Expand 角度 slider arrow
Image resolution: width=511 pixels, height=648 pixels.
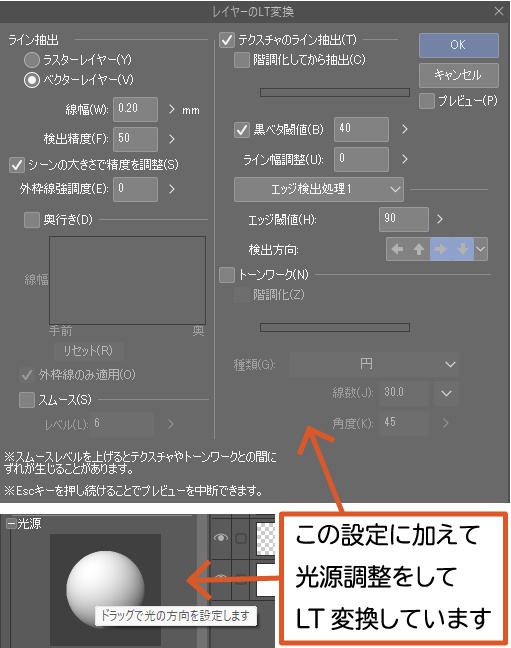[x=445, y=423]
